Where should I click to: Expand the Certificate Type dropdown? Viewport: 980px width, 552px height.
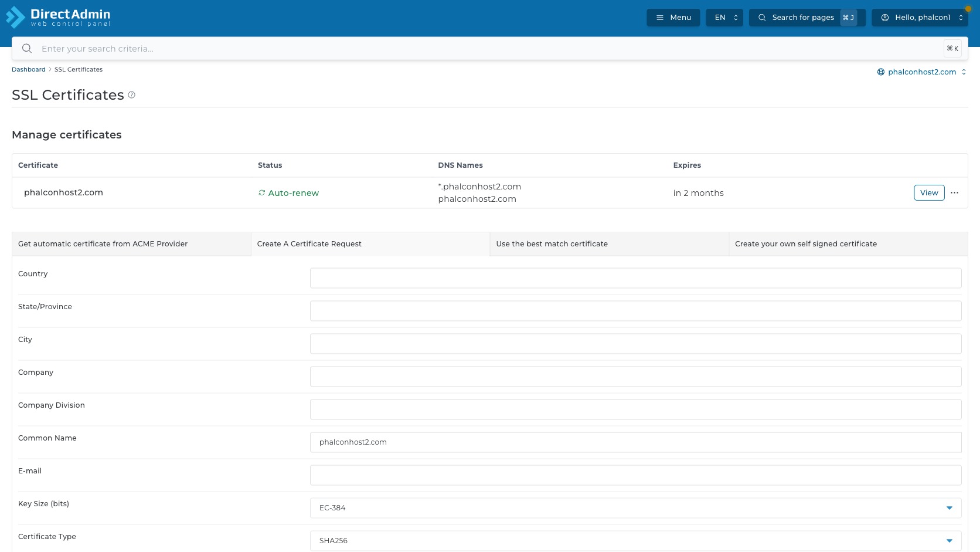click(x=635, y=541)
